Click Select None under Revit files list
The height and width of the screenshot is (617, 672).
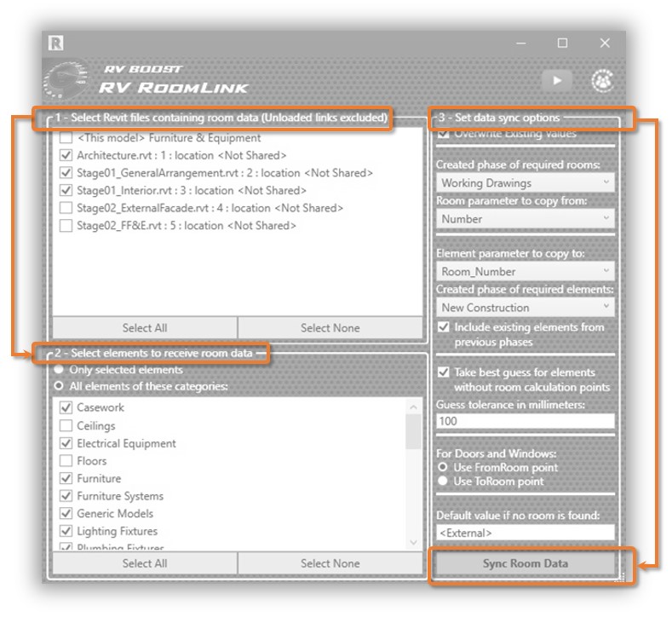point(330,328)
